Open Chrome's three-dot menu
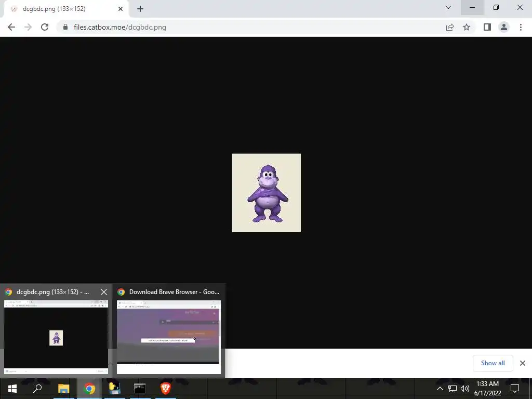 click(x=521, y=27)
